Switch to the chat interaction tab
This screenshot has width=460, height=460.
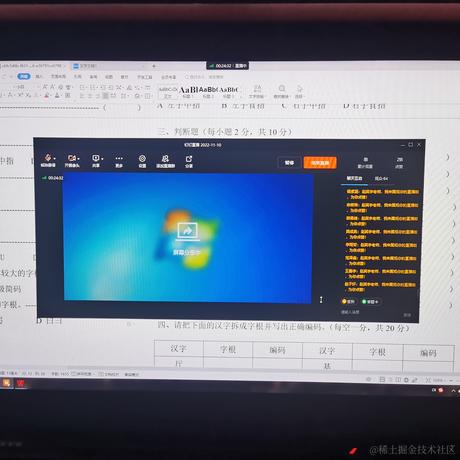tap(354, 179)
